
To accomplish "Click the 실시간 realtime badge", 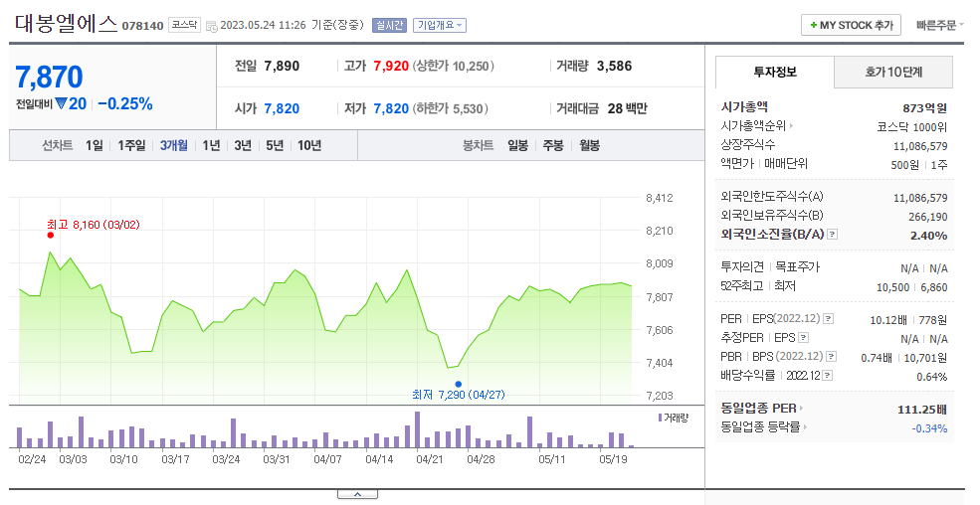I will [389, 26].
